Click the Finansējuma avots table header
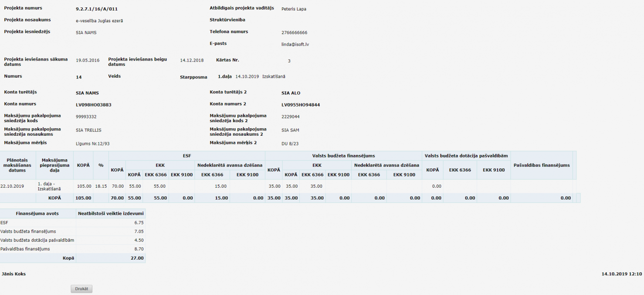 [x=37, y=213]
